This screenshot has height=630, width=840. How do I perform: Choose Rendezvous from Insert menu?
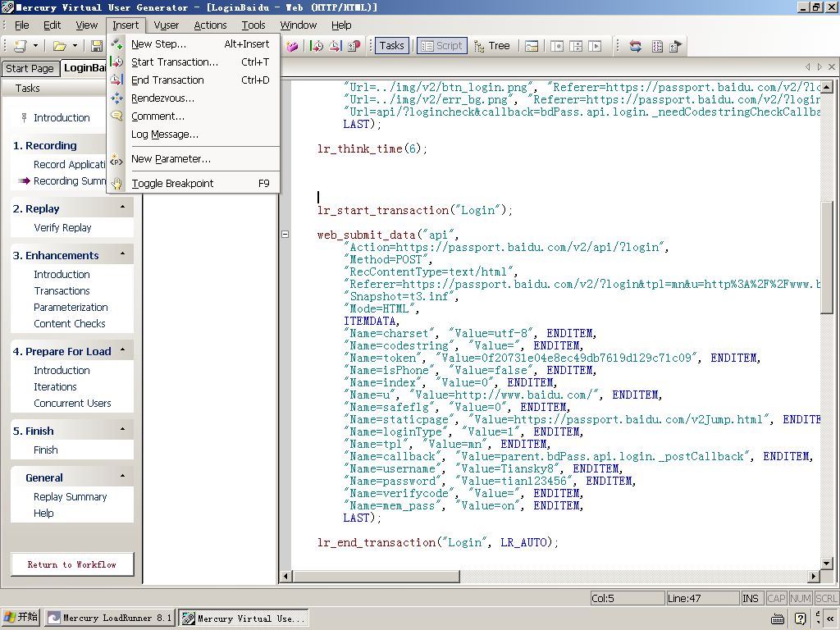pyautogui.click(x=194, y=98)
